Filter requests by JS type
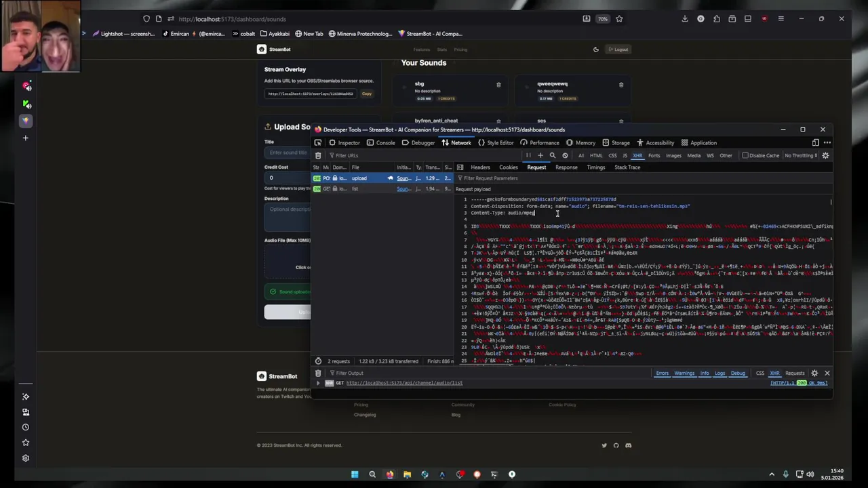The width and height of the screenshot is (868, 488). [625, 156]
